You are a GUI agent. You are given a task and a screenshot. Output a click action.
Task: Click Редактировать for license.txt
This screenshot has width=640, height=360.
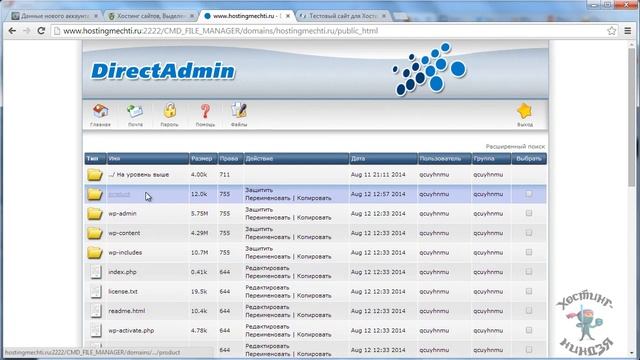(267, 288)
